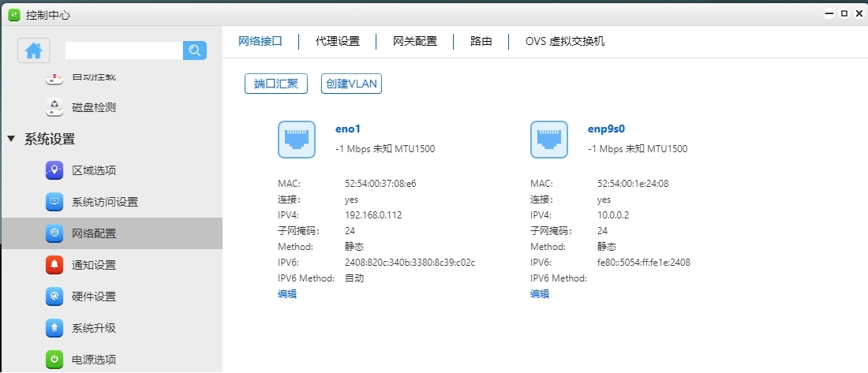Click the 端口汇聚 button
Image resolution: width=868 pixels, height=373 pixels.
coord(276,84)
